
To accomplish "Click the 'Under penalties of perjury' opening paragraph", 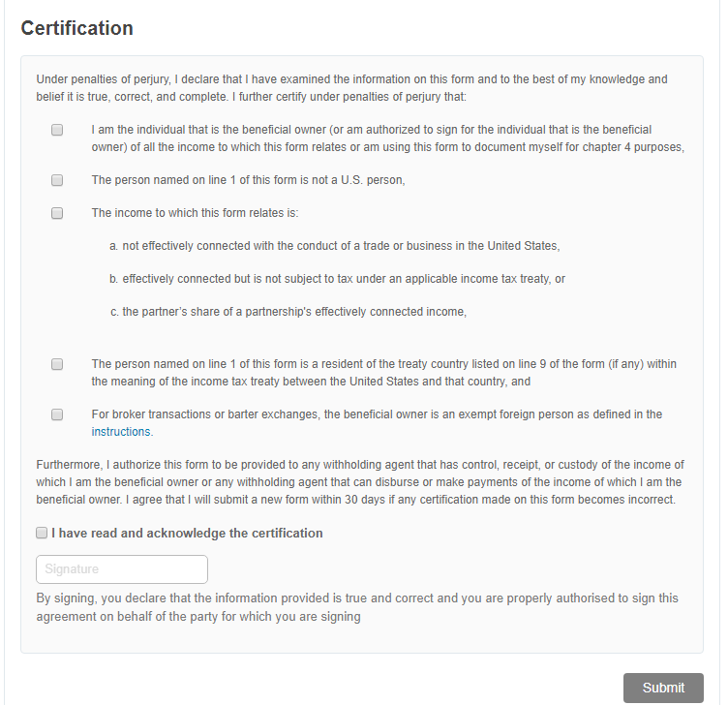I will click(x=352, y=88).
